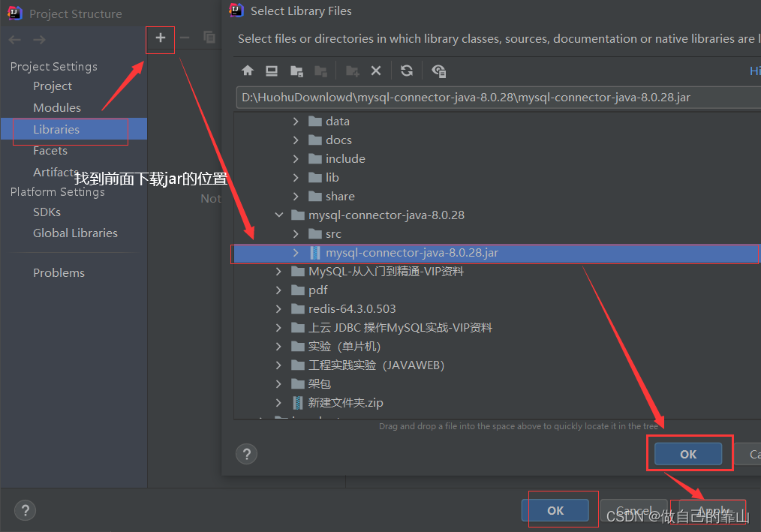This screenshot has width=761, height=532.
Task: Click the Back navigation arrow
Action: [15, 40]
